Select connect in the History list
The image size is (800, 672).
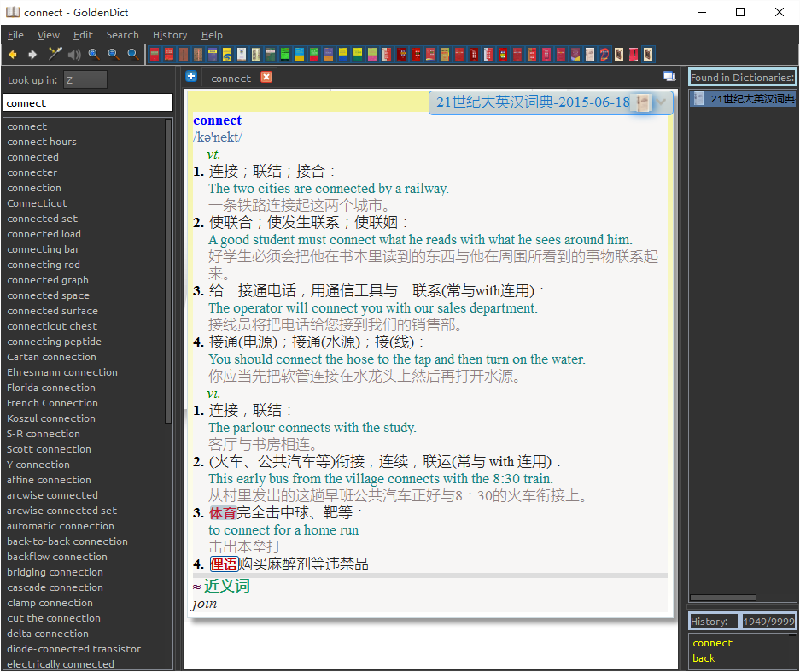point(712,643)
